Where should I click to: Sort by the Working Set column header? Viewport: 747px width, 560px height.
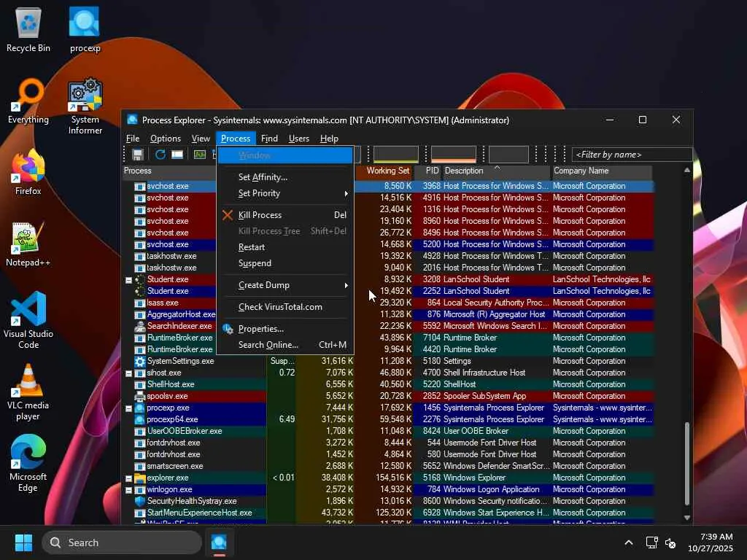[x=384, y=171]
